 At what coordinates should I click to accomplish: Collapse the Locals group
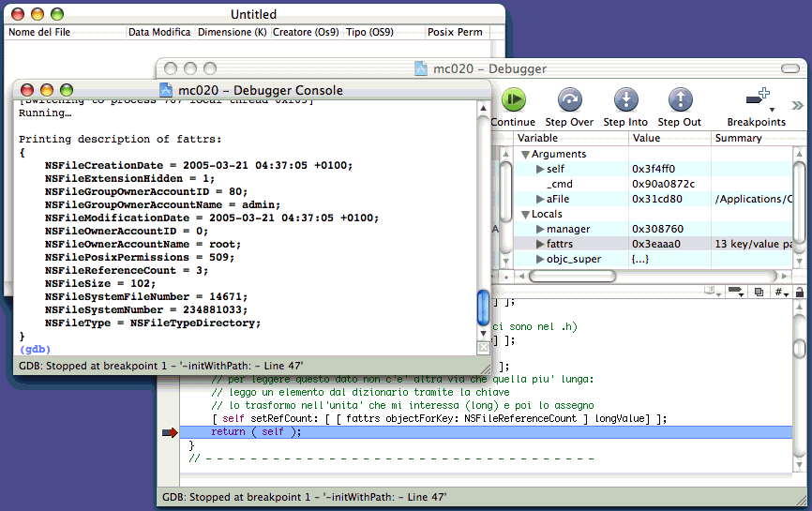click(525, 214)
